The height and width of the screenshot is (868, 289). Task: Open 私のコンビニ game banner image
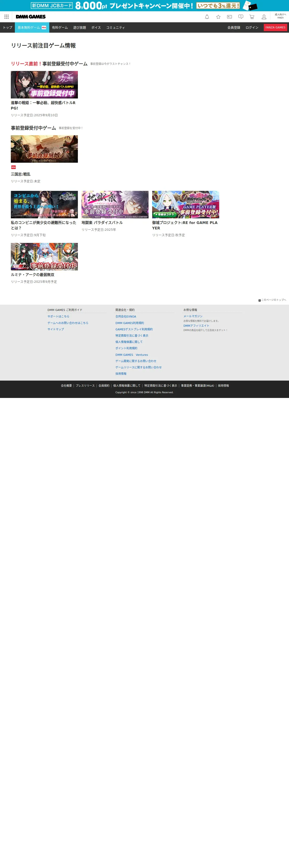(x=44, y=205)
